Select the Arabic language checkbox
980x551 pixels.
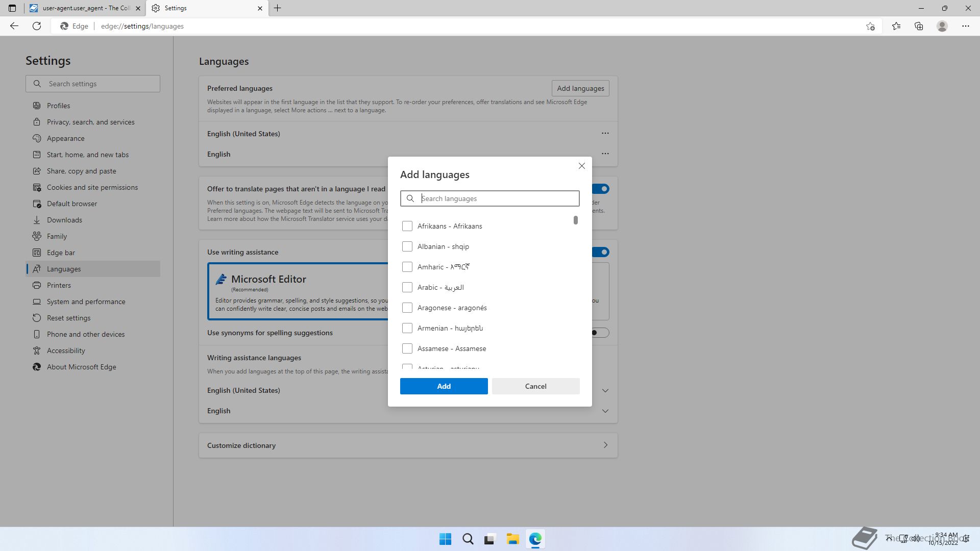click(x=407, y=287)
